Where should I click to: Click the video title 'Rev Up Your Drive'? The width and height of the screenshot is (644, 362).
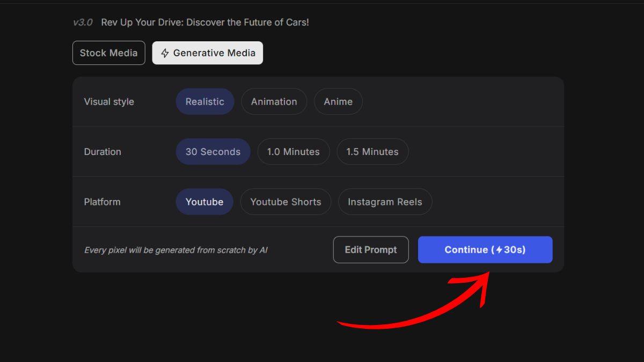tap(205, 23)
